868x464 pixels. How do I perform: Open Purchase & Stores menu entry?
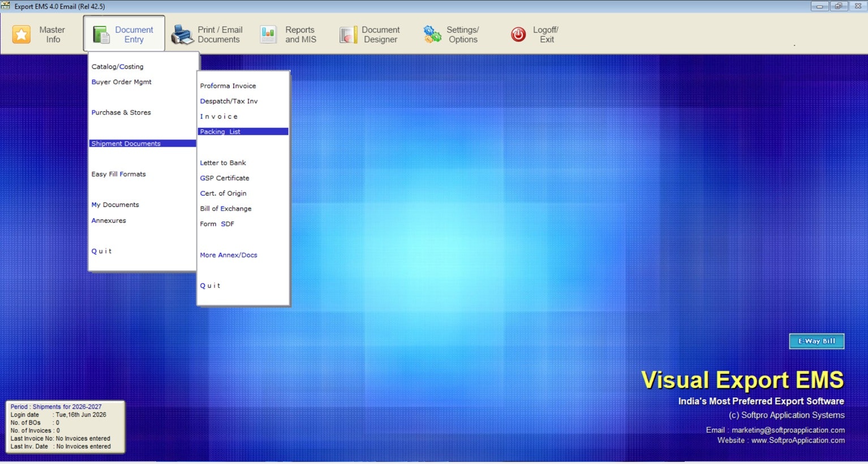[121, 113]
